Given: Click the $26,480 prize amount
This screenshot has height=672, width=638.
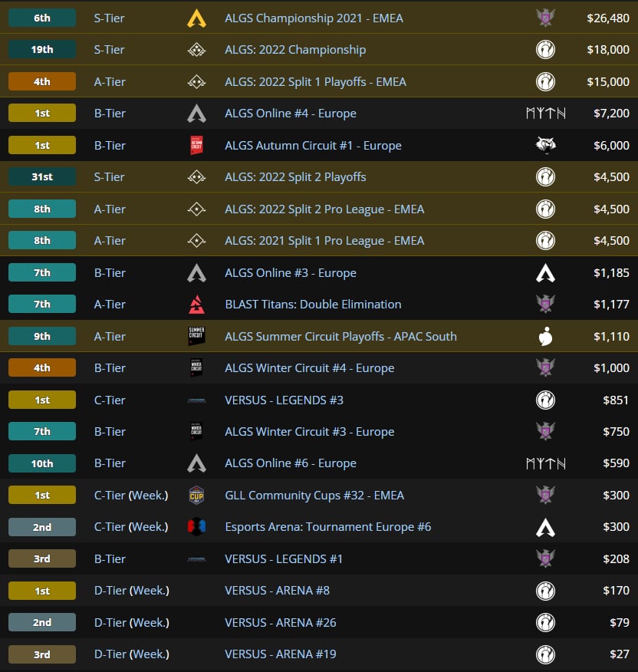Looking at the screenshot, I should coord(608,18).
